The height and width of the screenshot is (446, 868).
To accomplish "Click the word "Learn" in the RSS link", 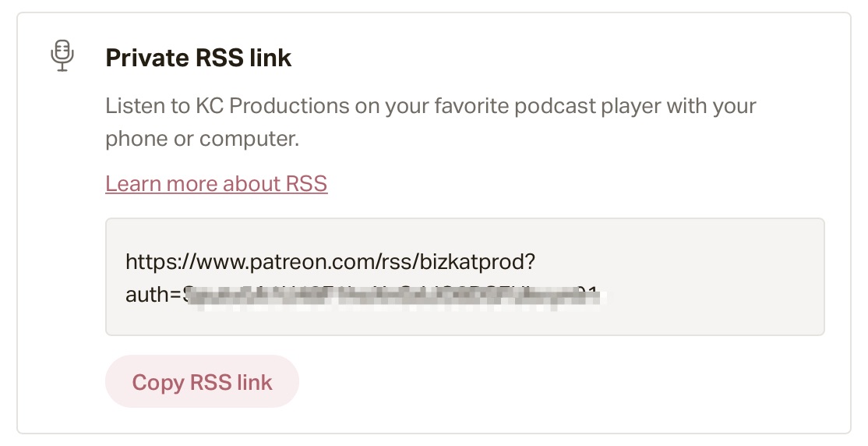I will [131, 183].
